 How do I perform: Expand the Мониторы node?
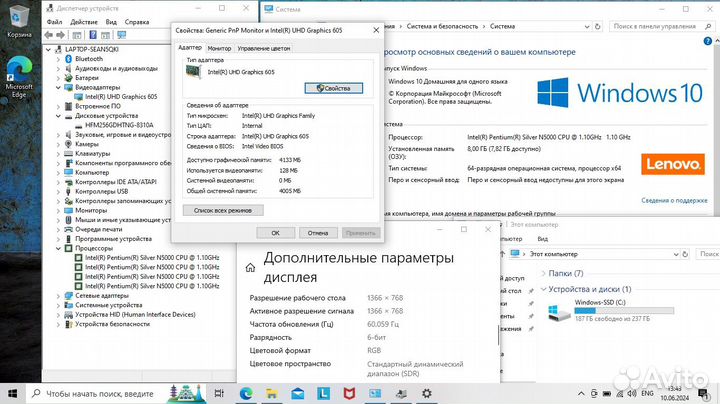coord(58,210)
